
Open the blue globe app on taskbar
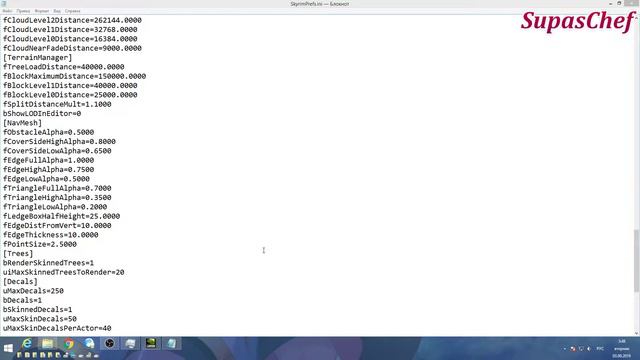89,344
